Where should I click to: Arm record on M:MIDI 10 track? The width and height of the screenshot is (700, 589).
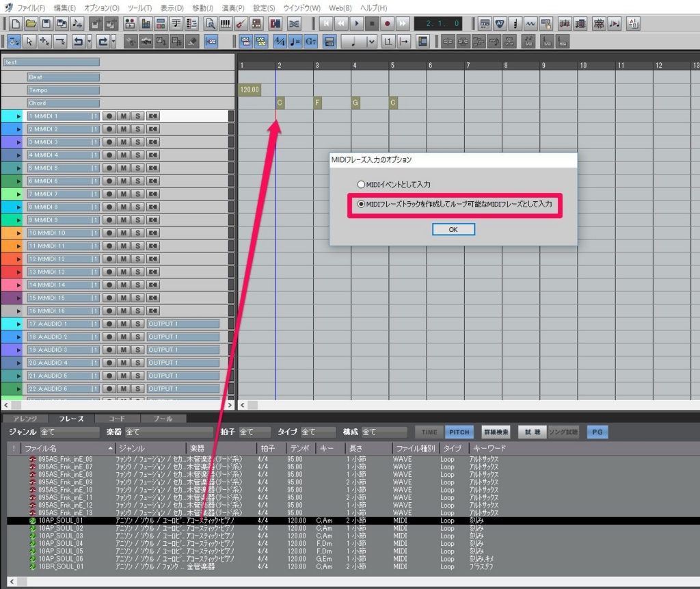109,233
